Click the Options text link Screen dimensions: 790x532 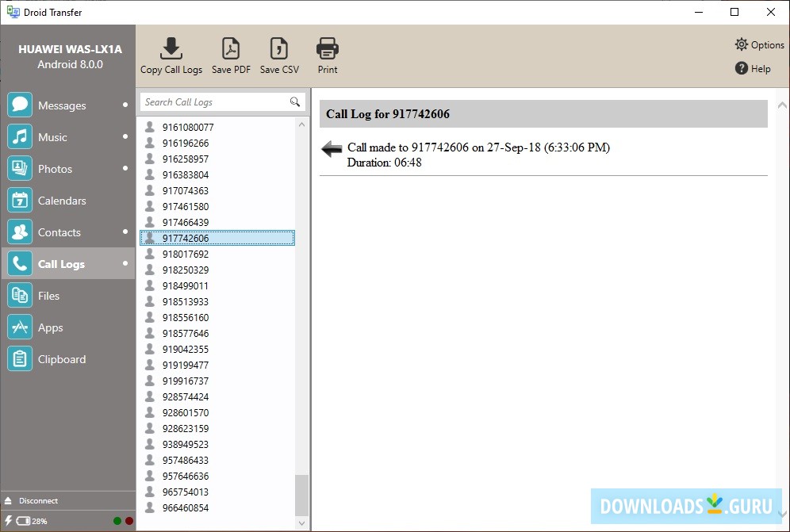pyautogui.click(x=767, y=45)
